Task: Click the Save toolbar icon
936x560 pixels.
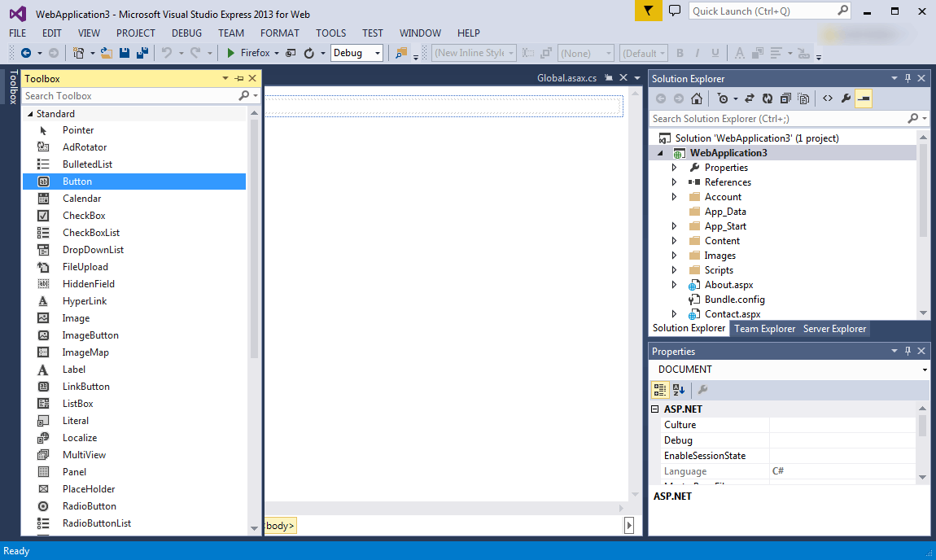Action: (125, 53)
